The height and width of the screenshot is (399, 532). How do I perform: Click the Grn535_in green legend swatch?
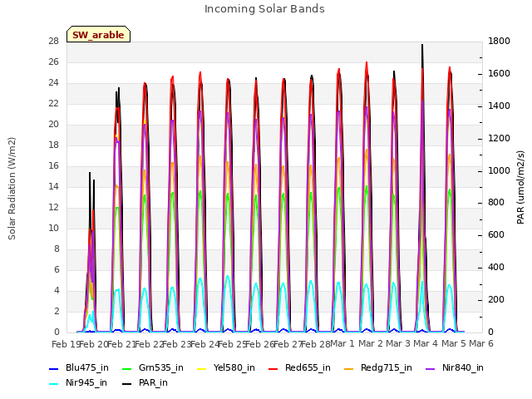126,368
